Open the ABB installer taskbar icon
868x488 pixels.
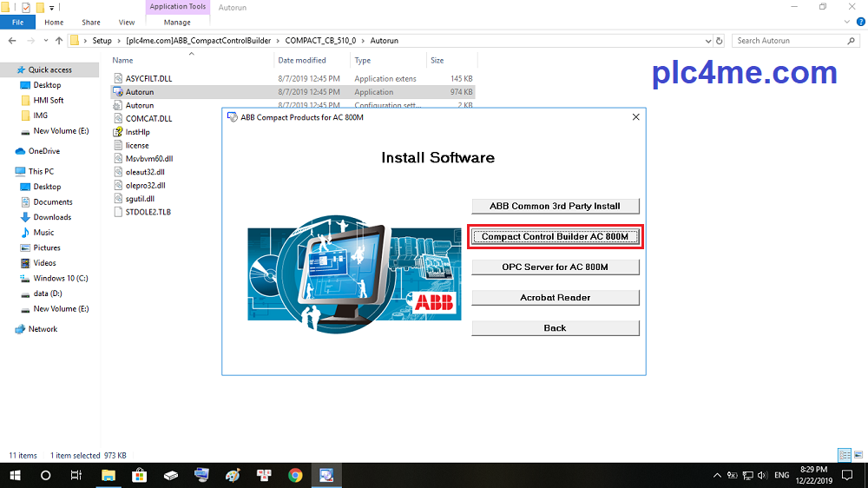pyautogui.click(x=326, y=475)
